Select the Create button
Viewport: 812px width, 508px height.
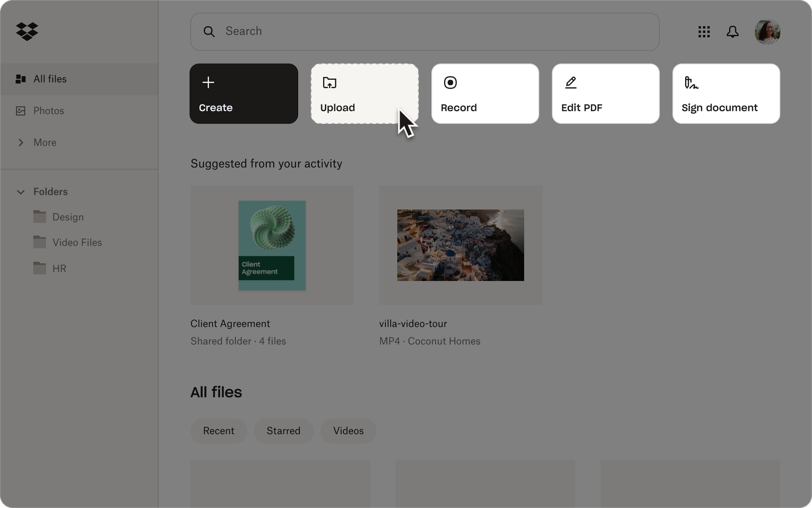244,93
